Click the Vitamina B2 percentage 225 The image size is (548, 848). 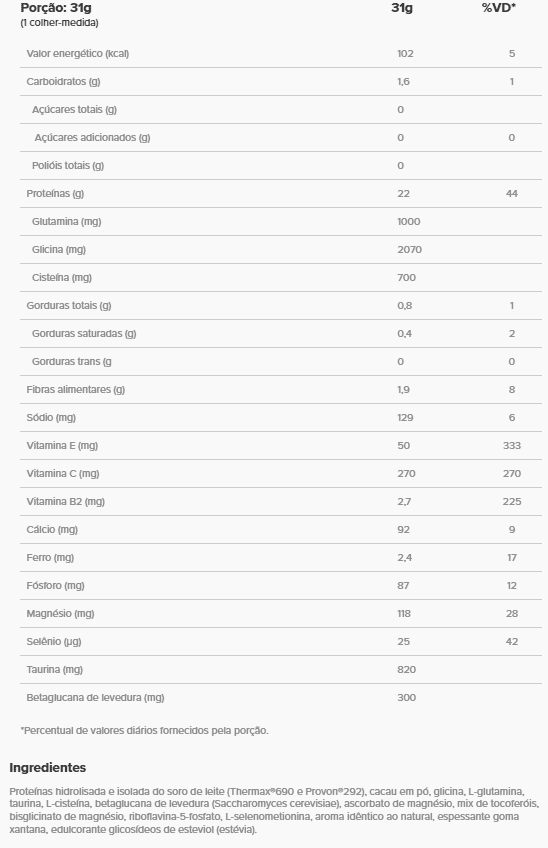tap(512, 501)
